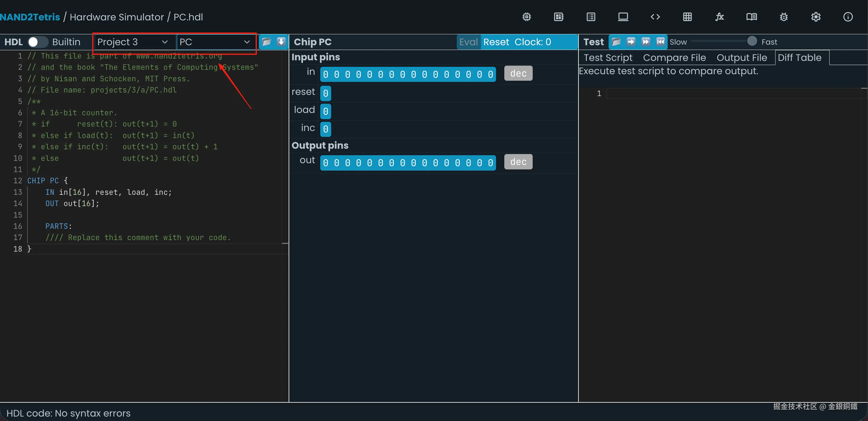Switch to the Compare File tab
The width and height of the screenshot is (868, 421).
pos(674,58)
